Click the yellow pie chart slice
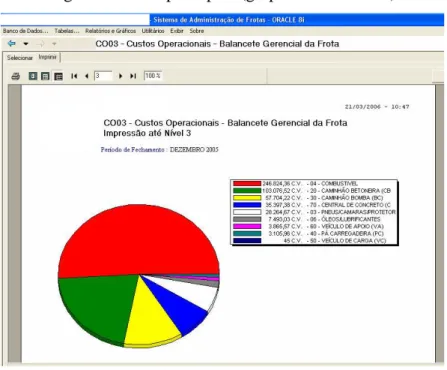The height and width of the screenshot is (370, 447). point(150,317)
